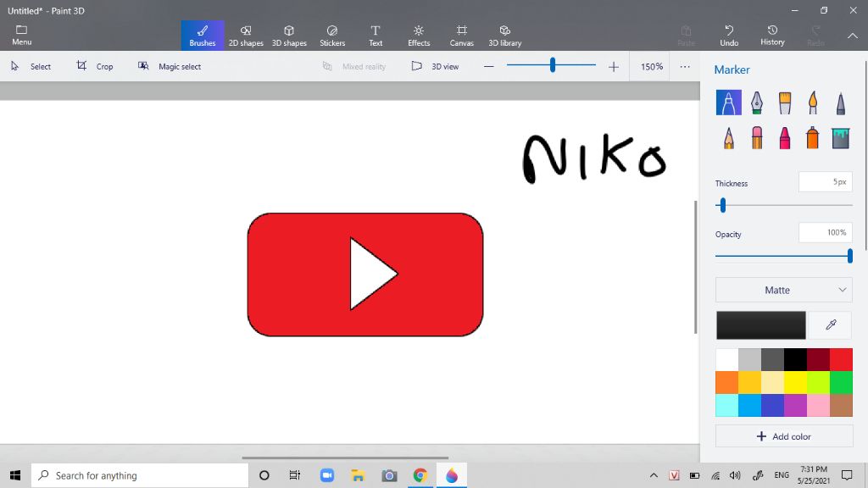The image size is (868, 488).
Task: Collapse the ribbon with the chevron
Action: [x=853, y=36]
